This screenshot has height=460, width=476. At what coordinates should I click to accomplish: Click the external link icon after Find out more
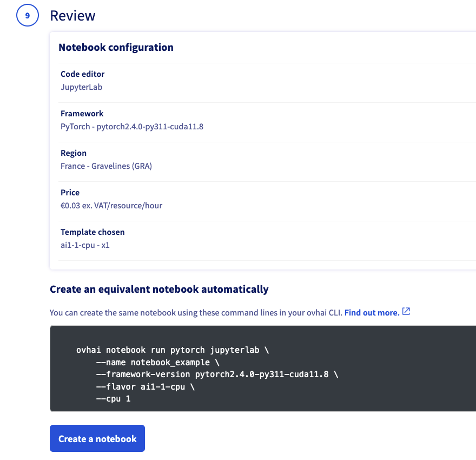(x=406, y=312)
